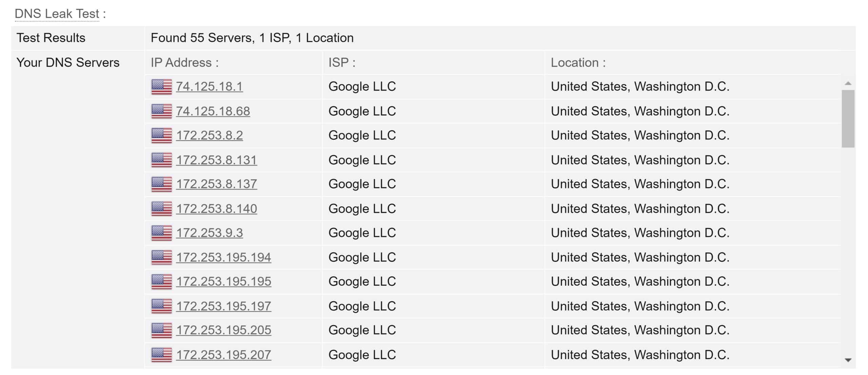Open the 74.125.18.68 IP address link

click(213, 111)
